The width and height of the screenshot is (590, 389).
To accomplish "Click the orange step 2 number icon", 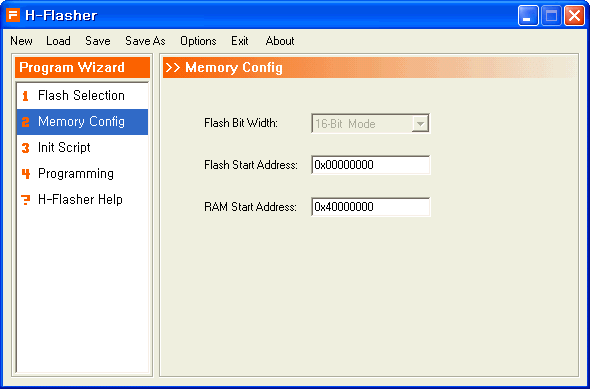I will click(26, 122).
